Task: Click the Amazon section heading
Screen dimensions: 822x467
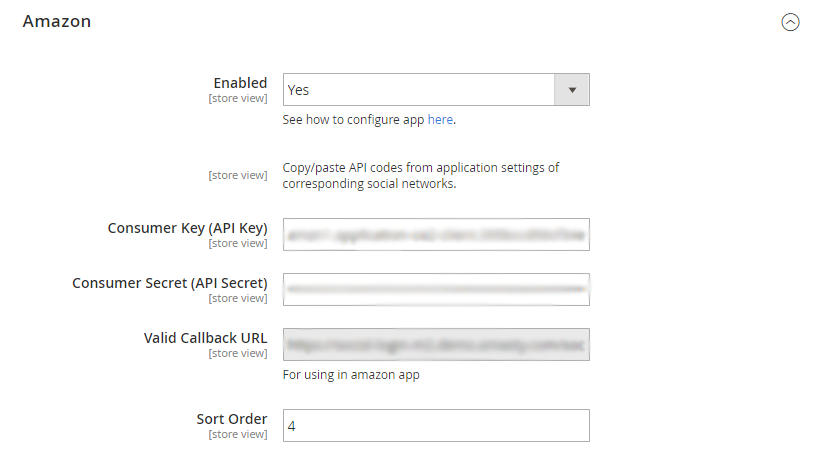Action: (57, 21)
